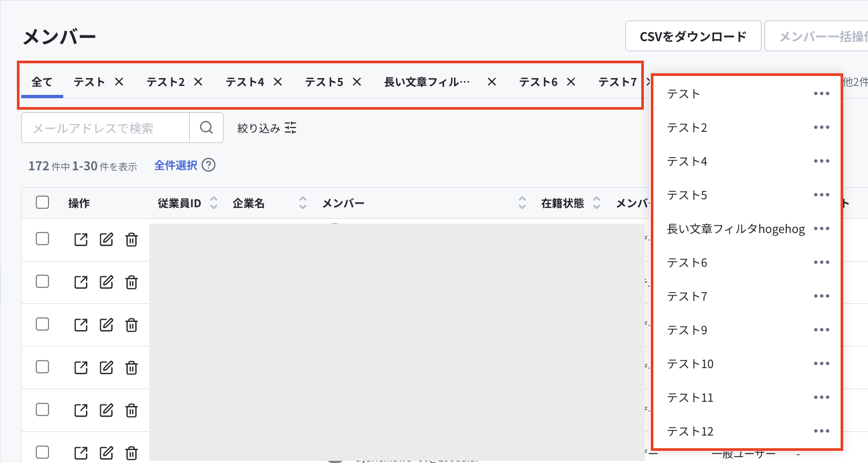Expand the 他2件 overflow filter list

point(855,82)
